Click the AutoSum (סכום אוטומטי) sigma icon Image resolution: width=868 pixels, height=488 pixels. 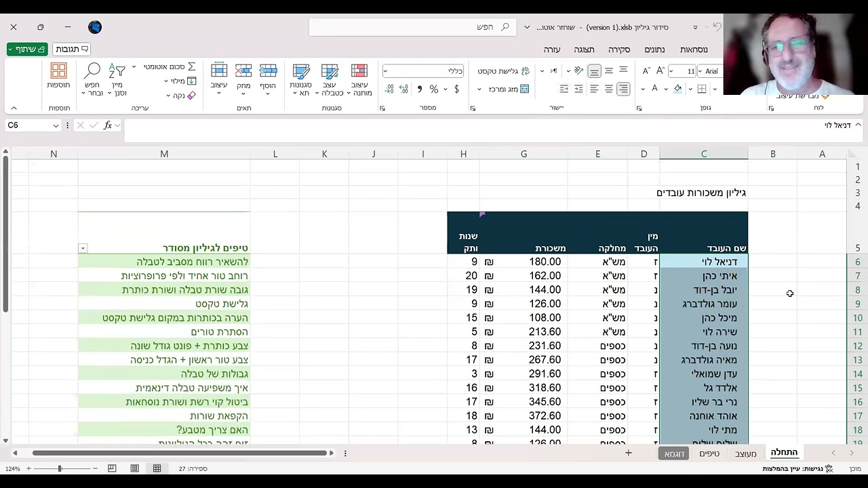(191, 66)
